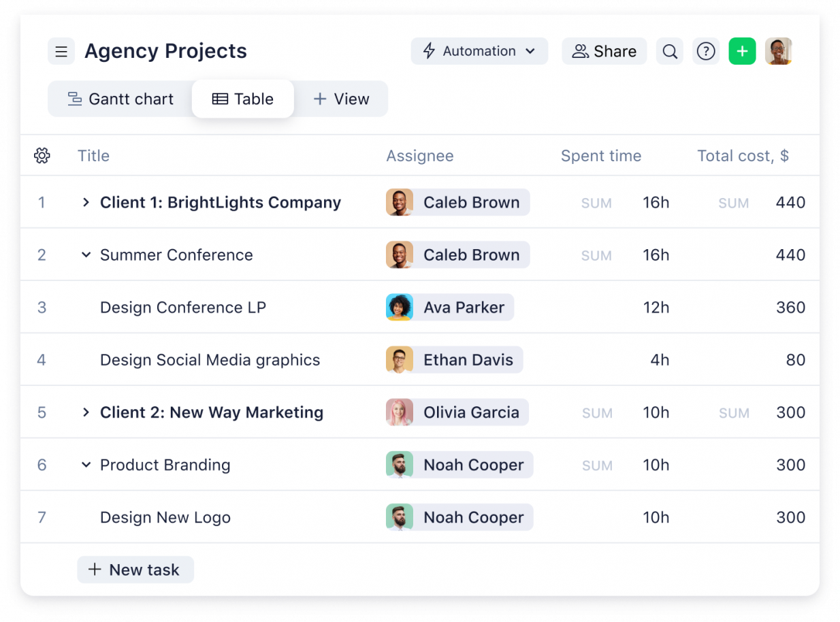The height and width of the screenshot is (622, 840).
Task: Sort by the Total cost column header
Action: 742,156
